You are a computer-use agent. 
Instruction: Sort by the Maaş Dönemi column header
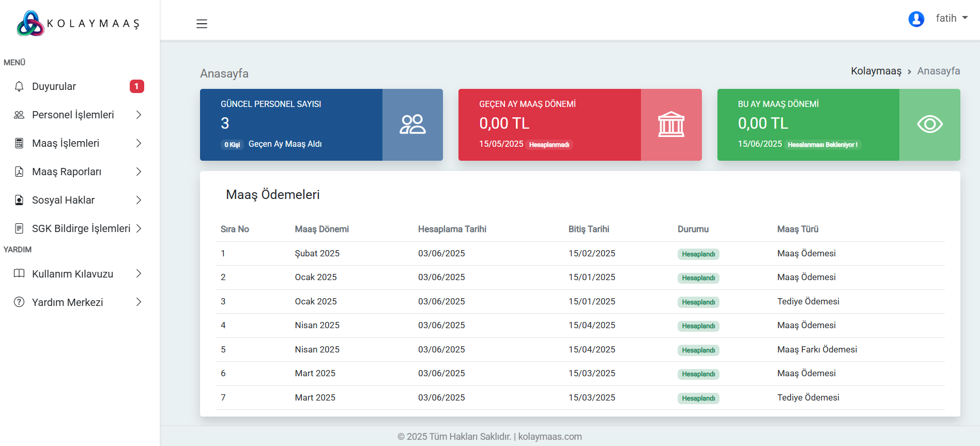pyautogui.click(x=321, y=229)
